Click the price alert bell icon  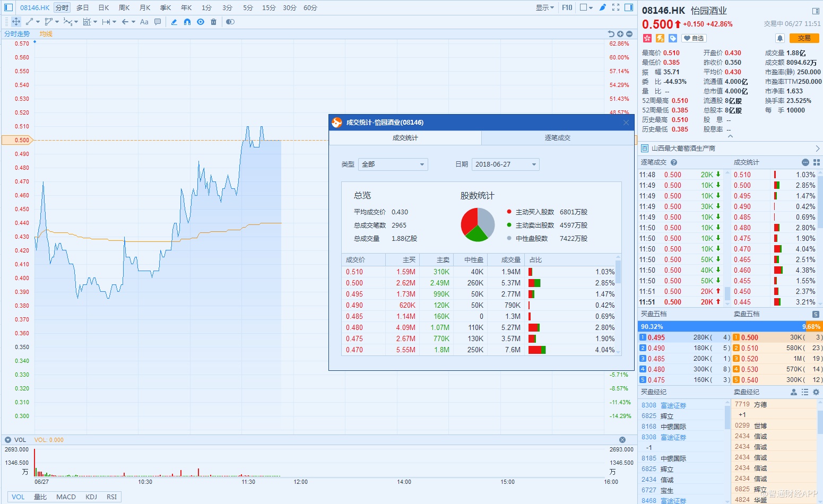[779, 38]
